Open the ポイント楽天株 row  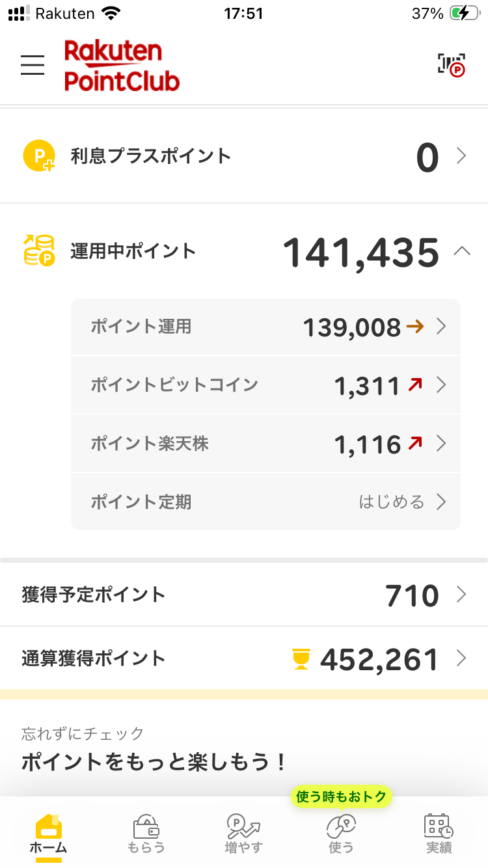[x=265, y=444]
